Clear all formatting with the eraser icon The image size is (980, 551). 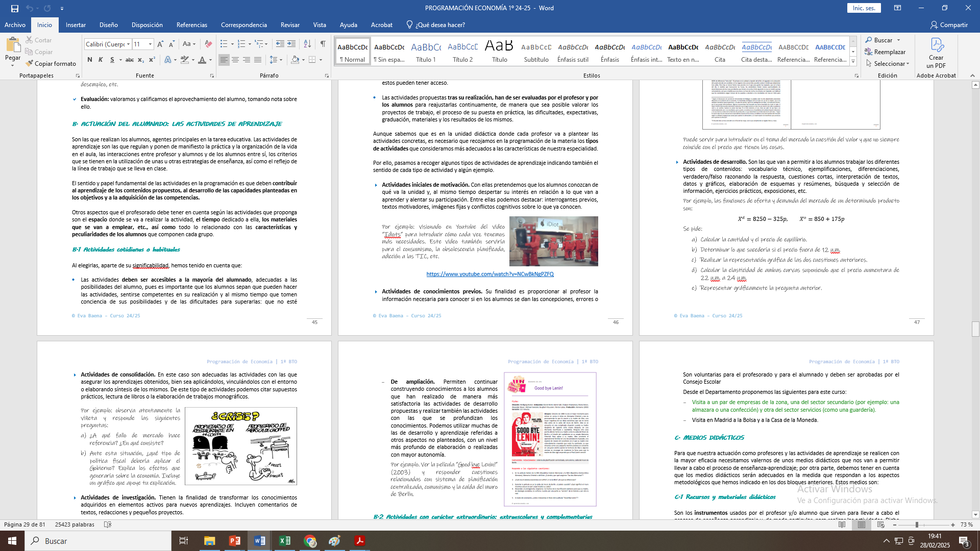[208, 44]
